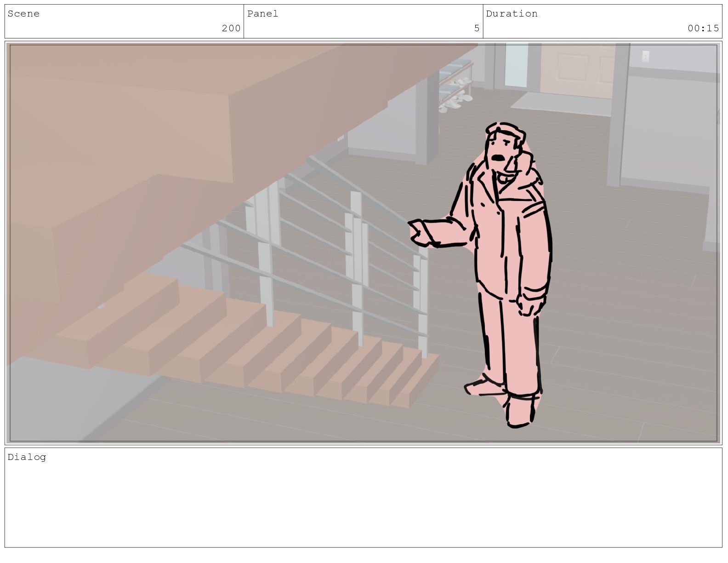The image size is (728, 563).
Task: Select the panel number 5
Action: pos(477,29)
